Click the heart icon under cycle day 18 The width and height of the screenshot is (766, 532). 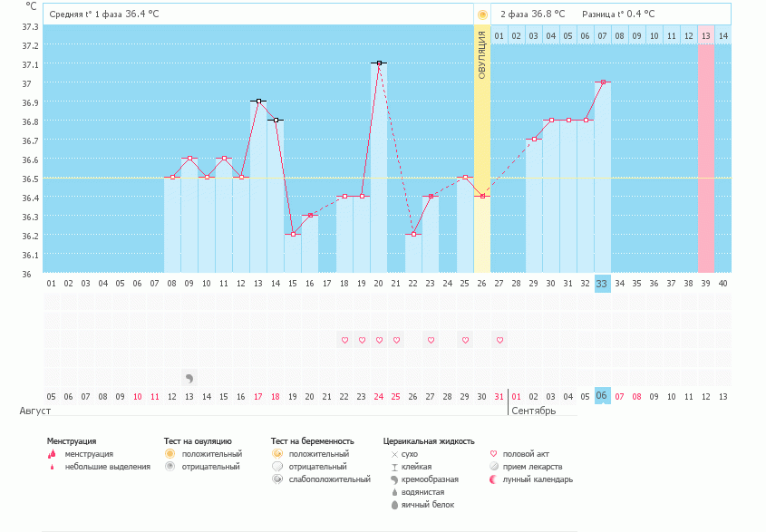(x=344, y=340)
